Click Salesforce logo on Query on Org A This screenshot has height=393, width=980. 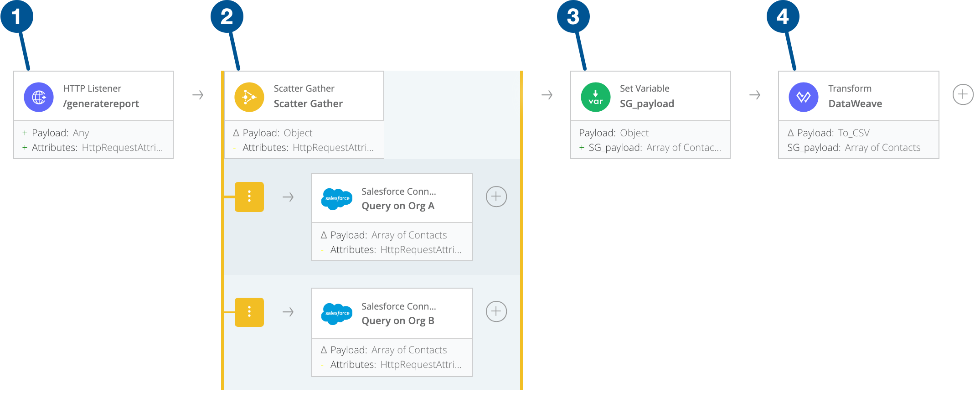pos(337,199)
